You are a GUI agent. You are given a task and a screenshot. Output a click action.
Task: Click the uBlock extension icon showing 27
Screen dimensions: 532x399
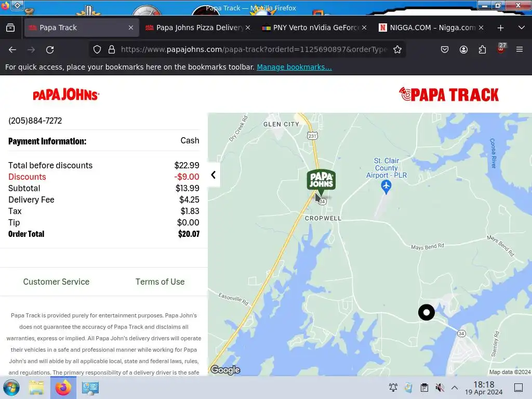(501, 48)
